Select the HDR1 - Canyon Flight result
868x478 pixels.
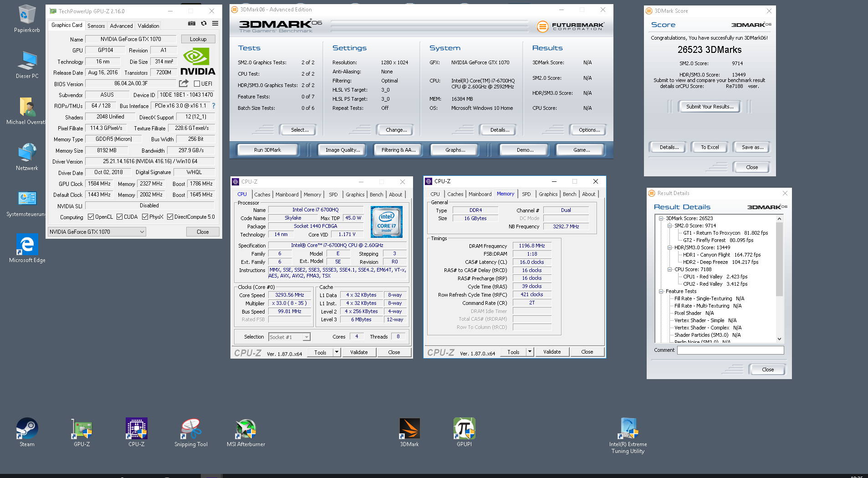[722, 255]
